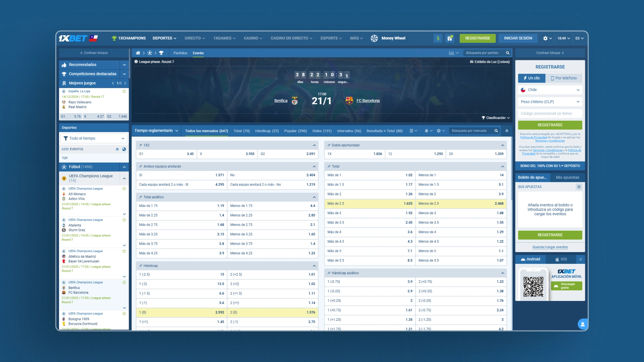Open the FC Barcelona team link
This screenshot has height=362, width=644.
368,101
